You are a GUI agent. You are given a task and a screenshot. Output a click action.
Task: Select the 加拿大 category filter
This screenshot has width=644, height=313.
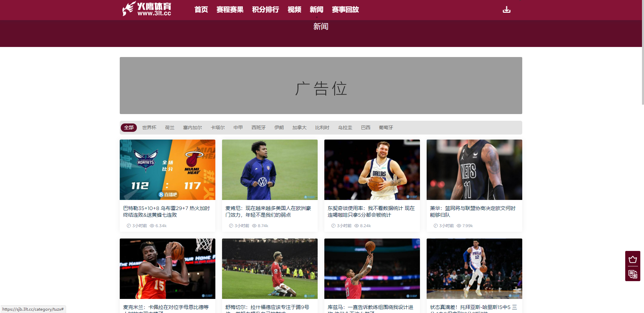pos(300,127)
